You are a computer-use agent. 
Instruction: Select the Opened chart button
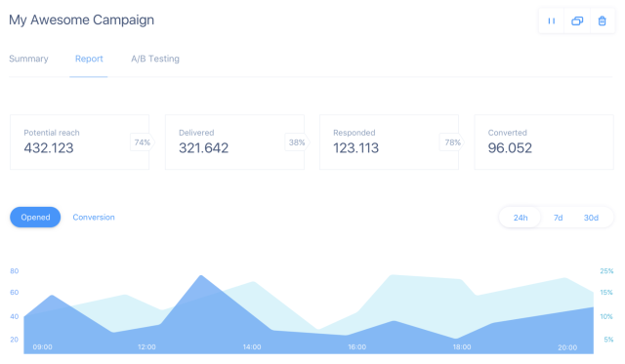[x=35, y=217]
